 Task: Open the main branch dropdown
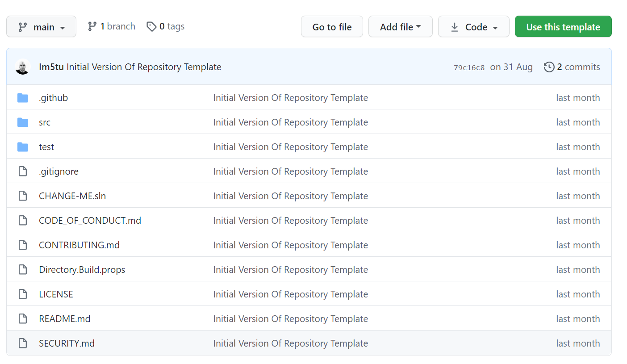click(42, 27)
